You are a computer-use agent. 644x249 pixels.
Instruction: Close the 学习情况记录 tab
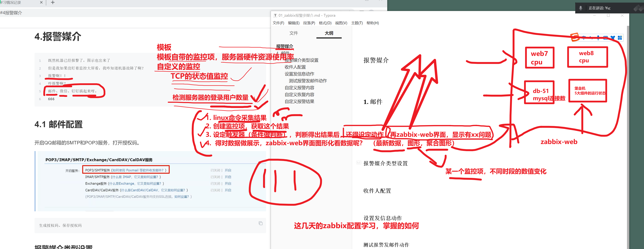click(x=41, y=3)
